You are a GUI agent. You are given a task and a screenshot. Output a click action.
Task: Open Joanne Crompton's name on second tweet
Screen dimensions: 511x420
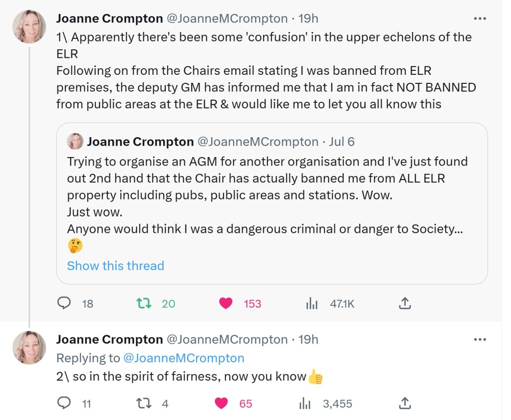tap(109, 340)
